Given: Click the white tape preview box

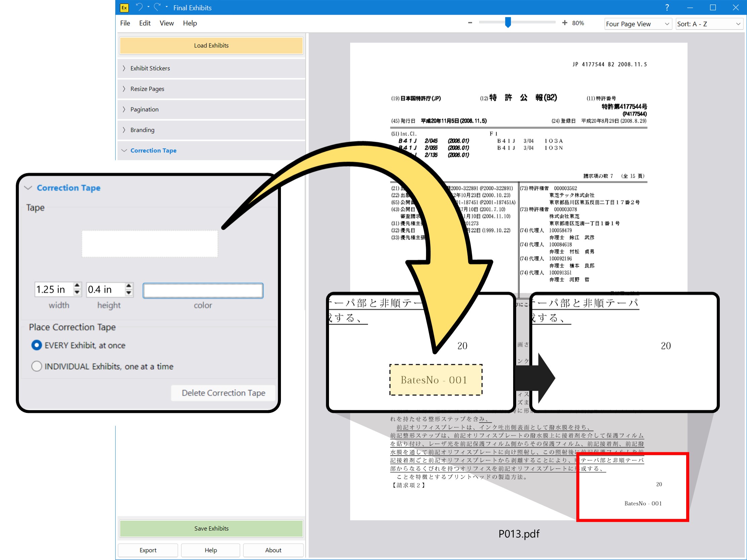Looking at the screenshot, I should click(x=150, y=244).
